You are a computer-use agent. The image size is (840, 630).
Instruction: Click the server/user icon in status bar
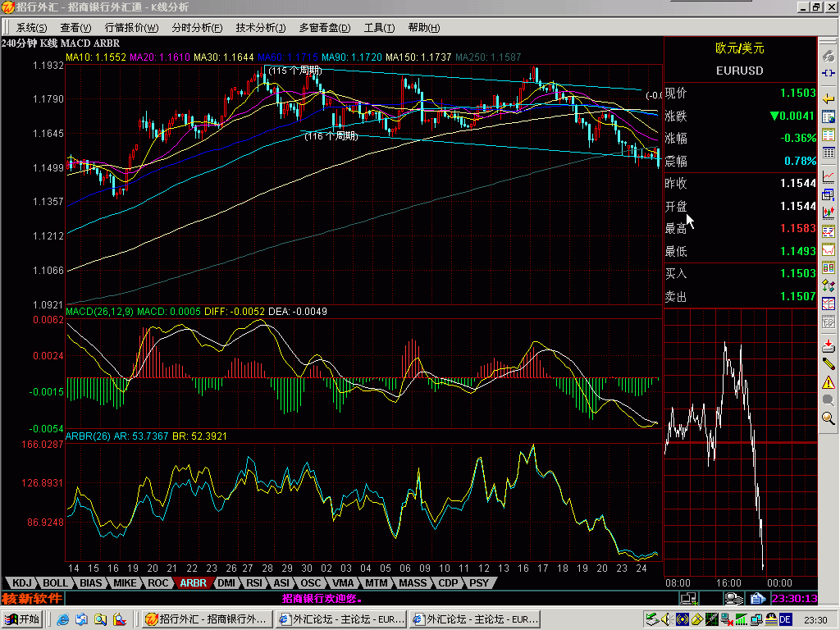point(733,598)
